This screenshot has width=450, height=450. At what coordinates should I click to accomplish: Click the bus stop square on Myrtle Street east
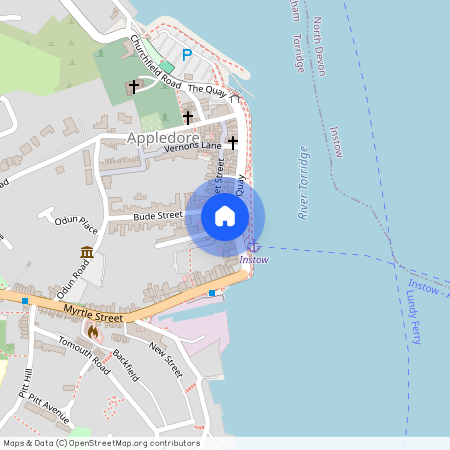[x=212, y=293]
